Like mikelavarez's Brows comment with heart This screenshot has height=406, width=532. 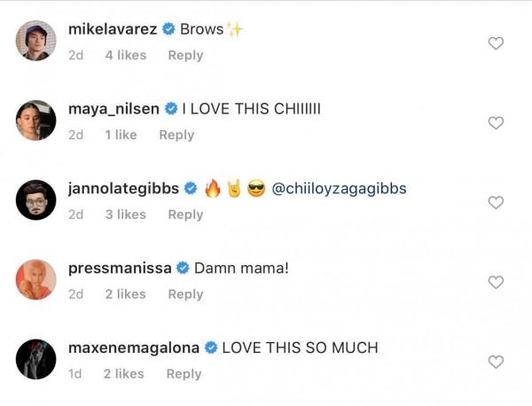click(496, 43)
